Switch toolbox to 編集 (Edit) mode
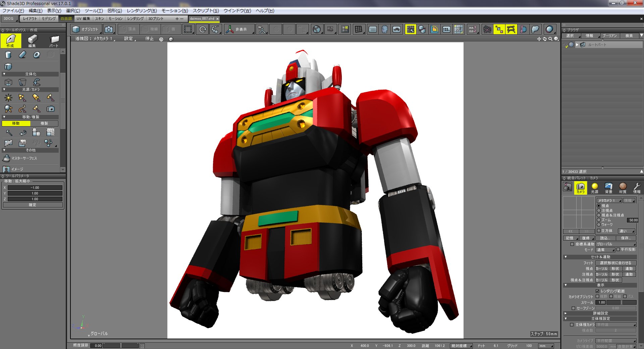This screenshot has height=349, width=644. 32,41
